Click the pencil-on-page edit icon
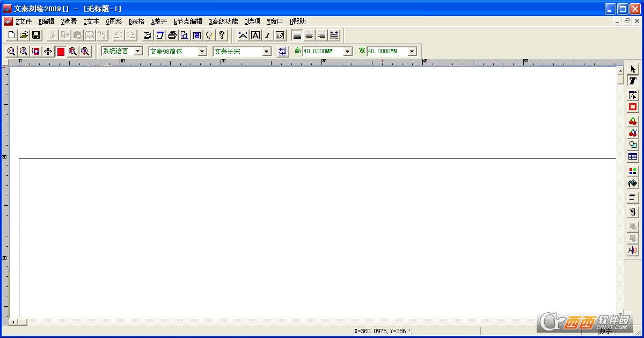 point(280,35)
